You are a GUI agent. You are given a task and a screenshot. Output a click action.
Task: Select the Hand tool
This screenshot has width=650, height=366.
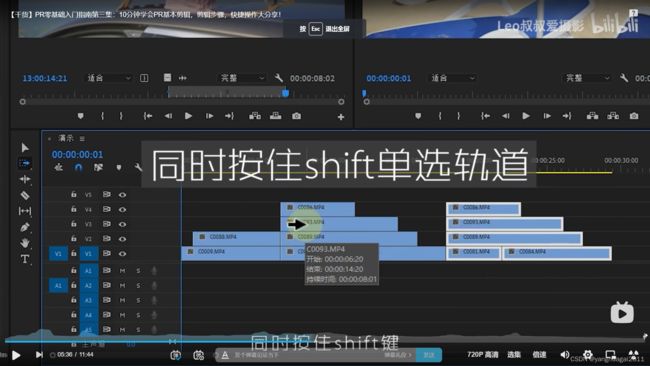point(25,243)
